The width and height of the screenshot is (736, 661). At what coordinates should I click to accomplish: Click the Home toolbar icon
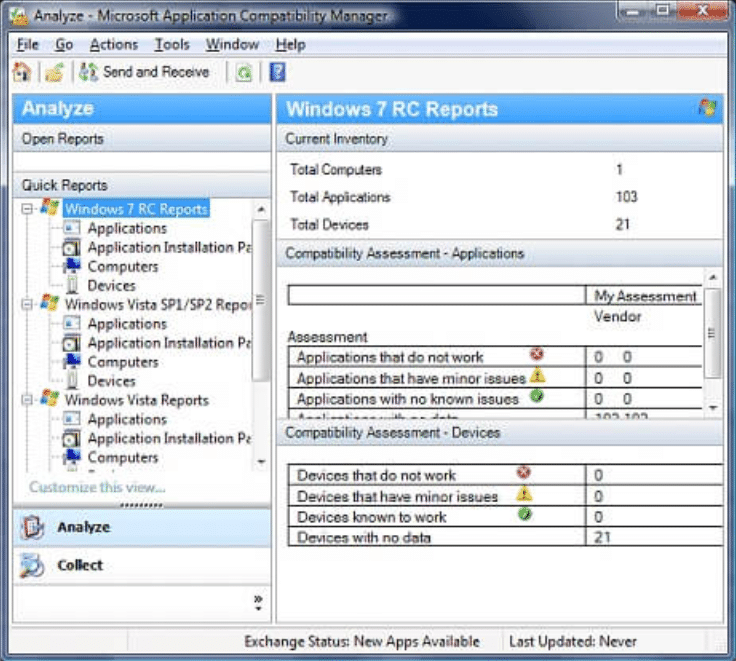[x=22, y=72]
